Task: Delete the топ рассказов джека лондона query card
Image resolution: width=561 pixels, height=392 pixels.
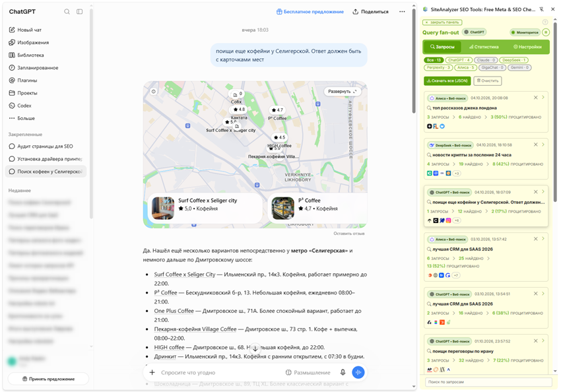Action: [x=536, y=98]
